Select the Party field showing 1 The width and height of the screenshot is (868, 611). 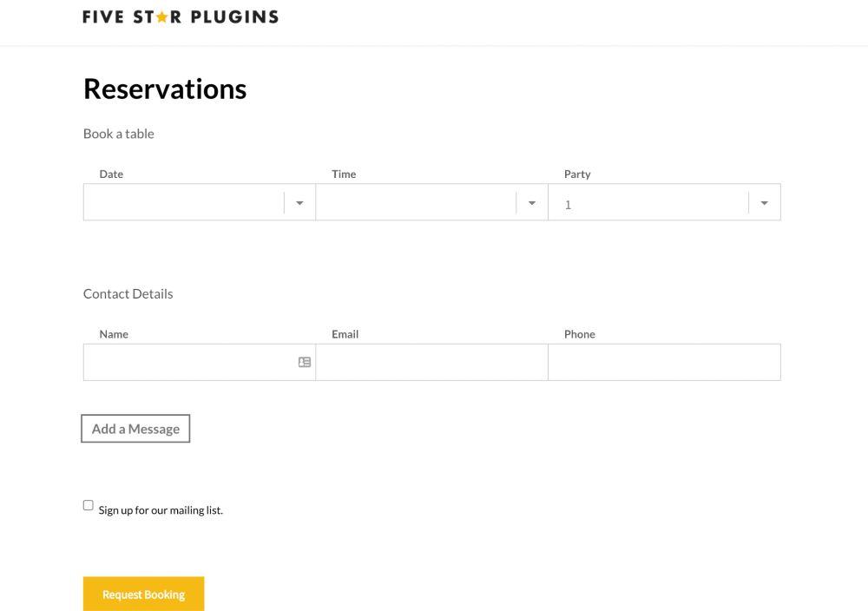[664, 202]
